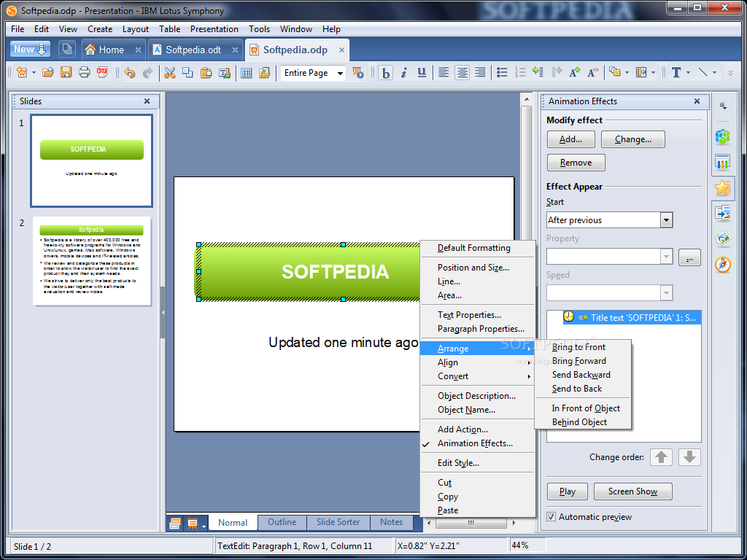Open the 3D cube sidebar panel icon
747x560 pixels.
(x=723, y=136)
